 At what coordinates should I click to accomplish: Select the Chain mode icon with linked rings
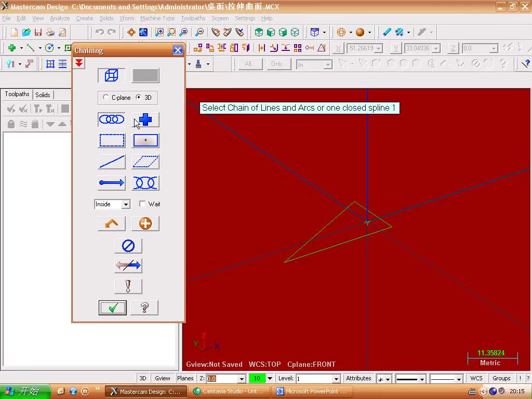tap(112, 119)
